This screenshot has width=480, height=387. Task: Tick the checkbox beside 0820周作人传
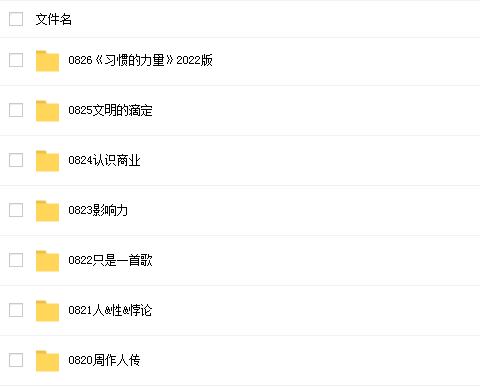[16, 360]
